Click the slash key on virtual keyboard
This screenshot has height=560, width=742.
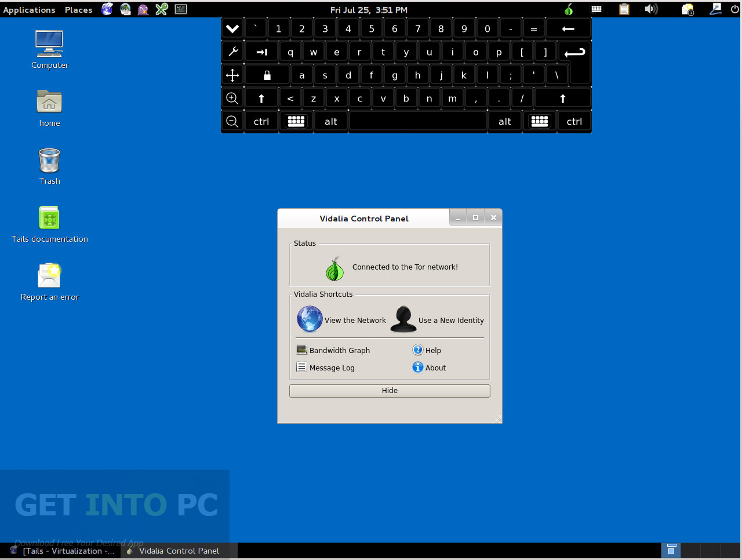click(x=522, y=98)
